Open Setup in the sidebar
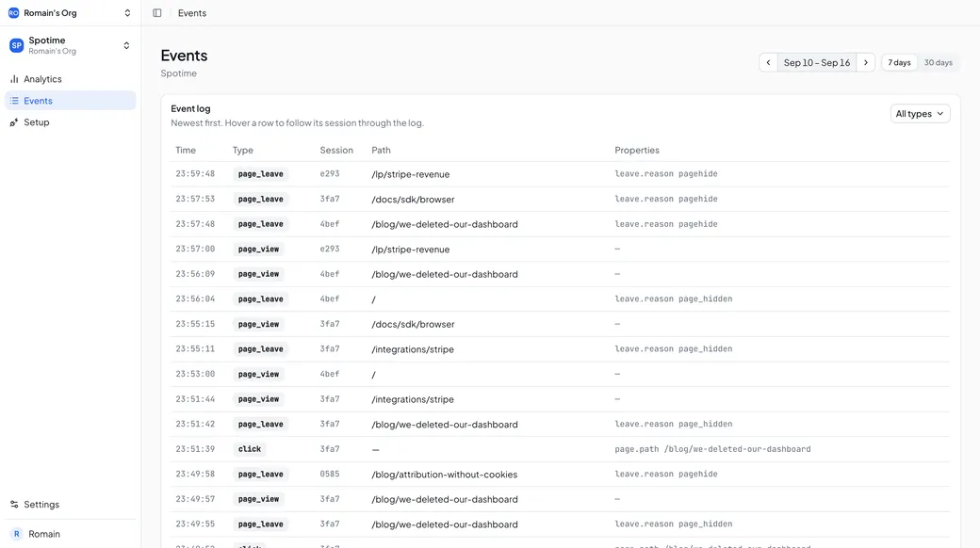 [x=70, y=122]
